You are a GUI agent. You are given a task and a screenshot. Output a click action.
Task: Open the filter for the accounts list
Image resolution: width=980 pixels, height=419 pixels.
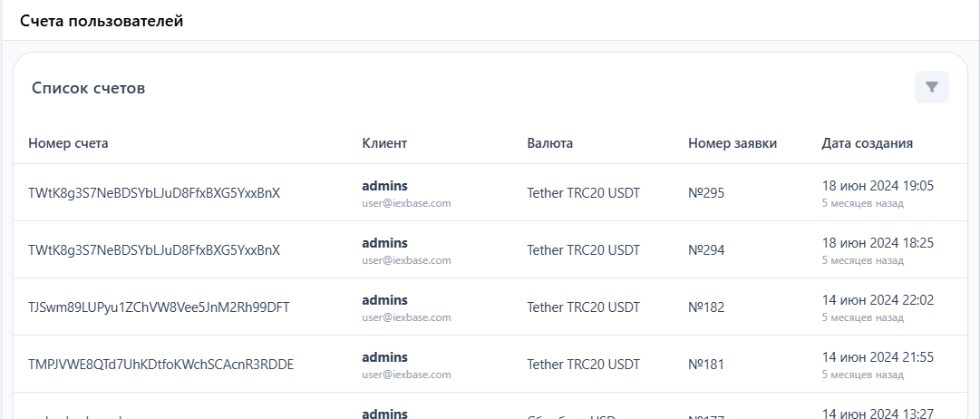pos(931,87)
